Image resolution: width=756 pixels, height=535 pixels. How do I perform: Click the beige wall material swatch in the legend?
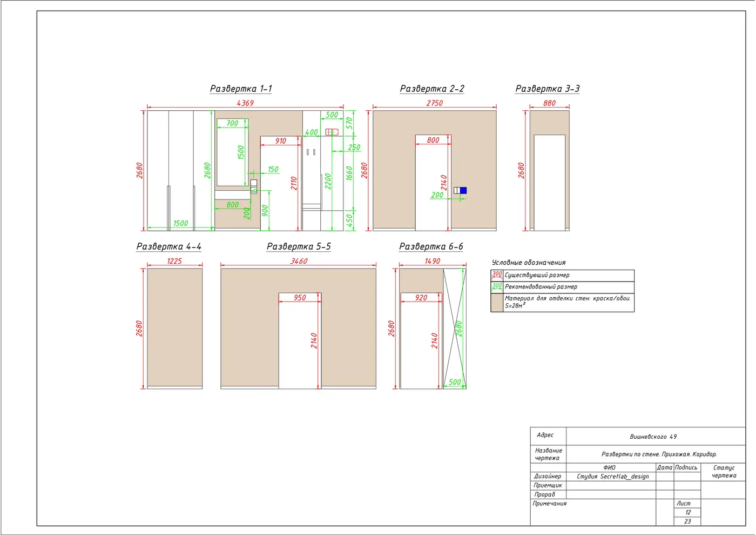(x=497, y=302)
